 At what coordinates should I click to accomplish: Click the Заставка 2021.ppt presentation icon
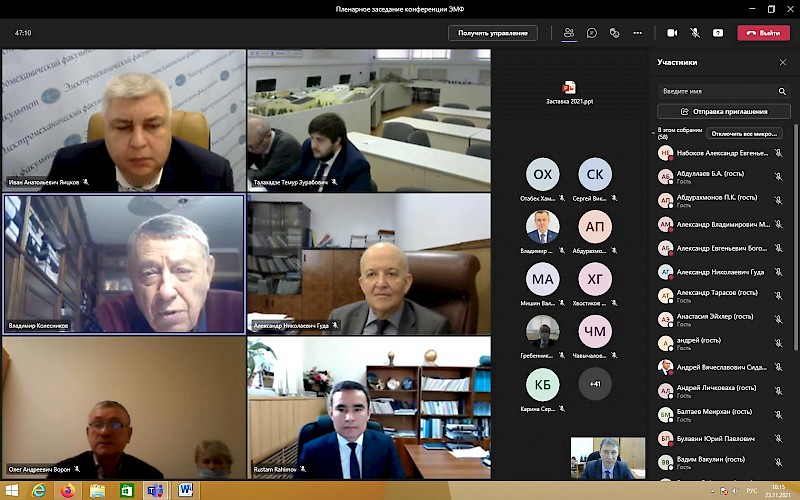pyautogui.click(x=569, y=88)
